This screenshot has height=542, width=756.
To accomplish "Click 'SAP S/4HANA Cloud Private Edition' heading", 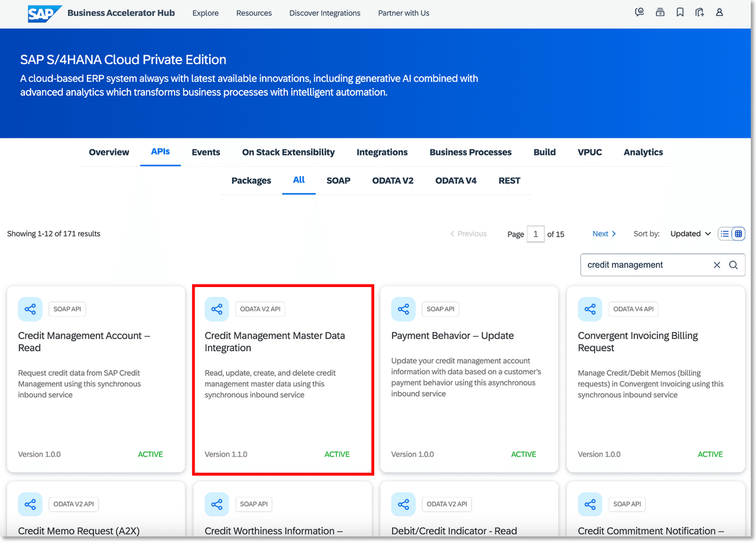I will click(123, 60).
